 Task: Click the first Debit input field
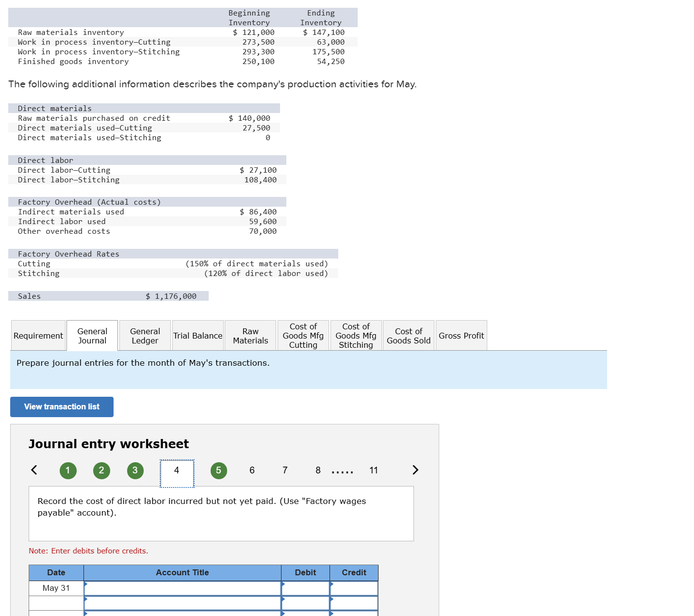(305, 588)
